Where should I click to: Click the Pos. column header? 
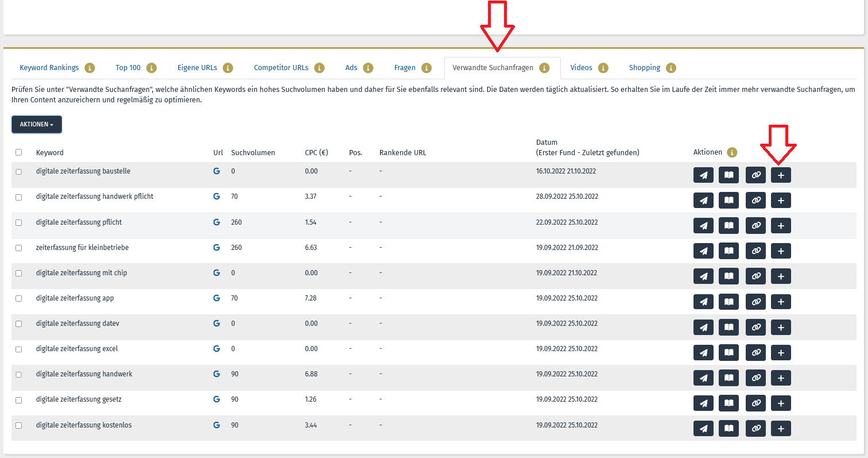(x=355, y=153)
